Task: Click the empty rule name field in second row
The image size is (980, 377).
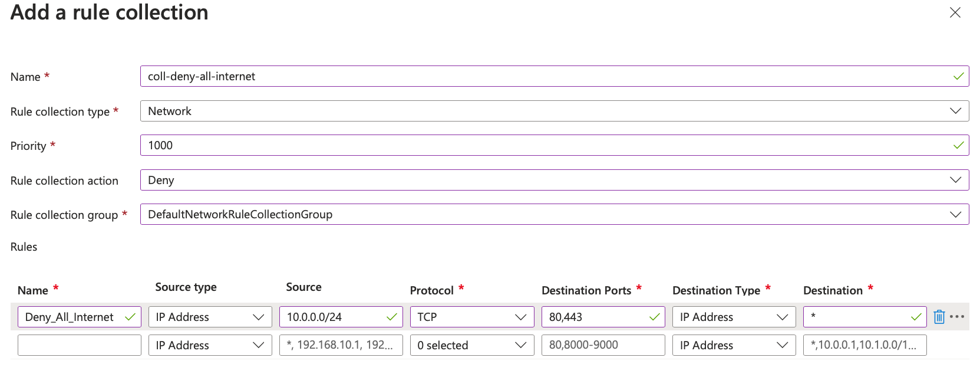Action: (79, 345)
